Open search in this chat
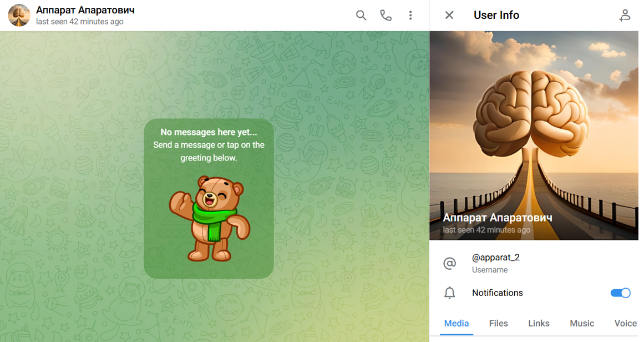This screenshot has width=644, height=342. pos(361,16)
